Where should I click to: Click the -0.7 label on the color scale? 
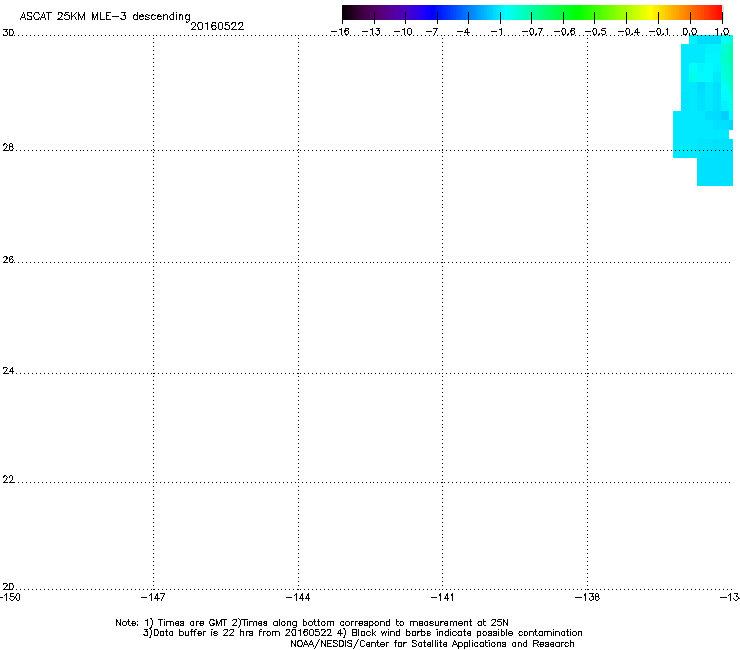532,32
